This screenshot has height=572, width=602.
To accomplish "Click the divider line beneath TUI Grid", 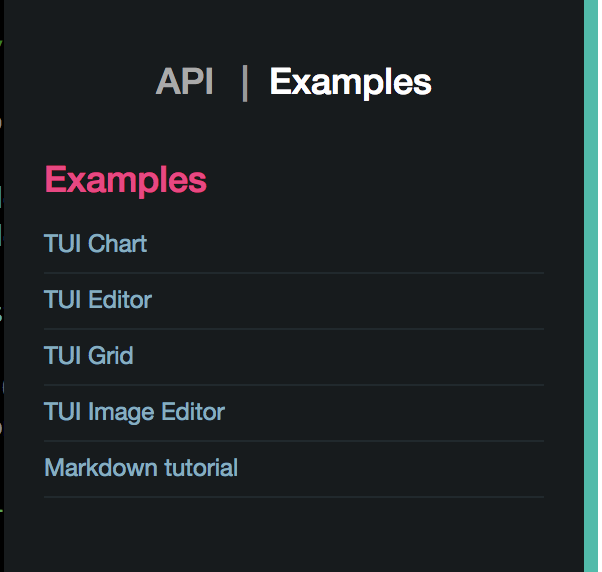I will [x=294, y=385].
